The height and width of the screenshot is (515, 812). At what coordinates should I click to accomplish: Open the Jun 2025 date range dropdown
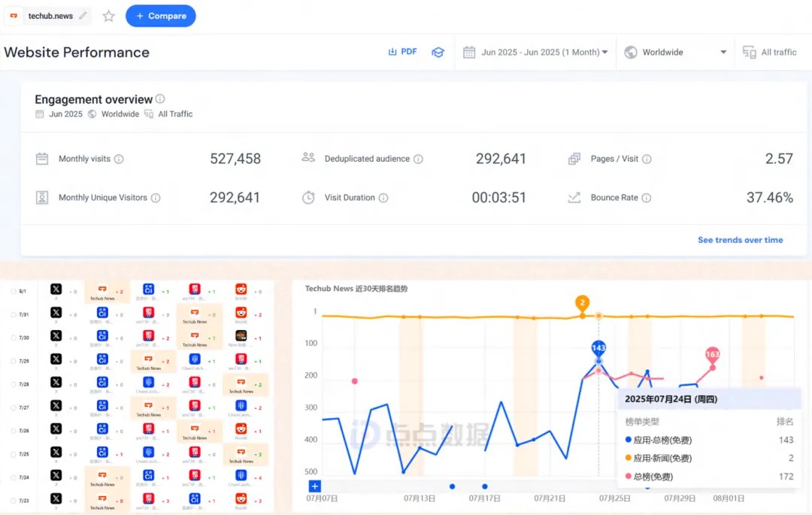(535, 53)
